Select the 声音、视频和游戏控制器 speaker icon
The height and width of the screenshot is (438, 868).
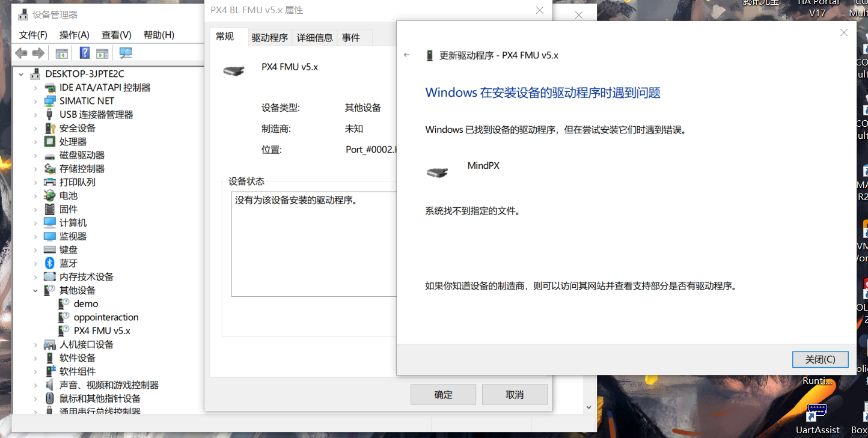(x=50, y=385)
